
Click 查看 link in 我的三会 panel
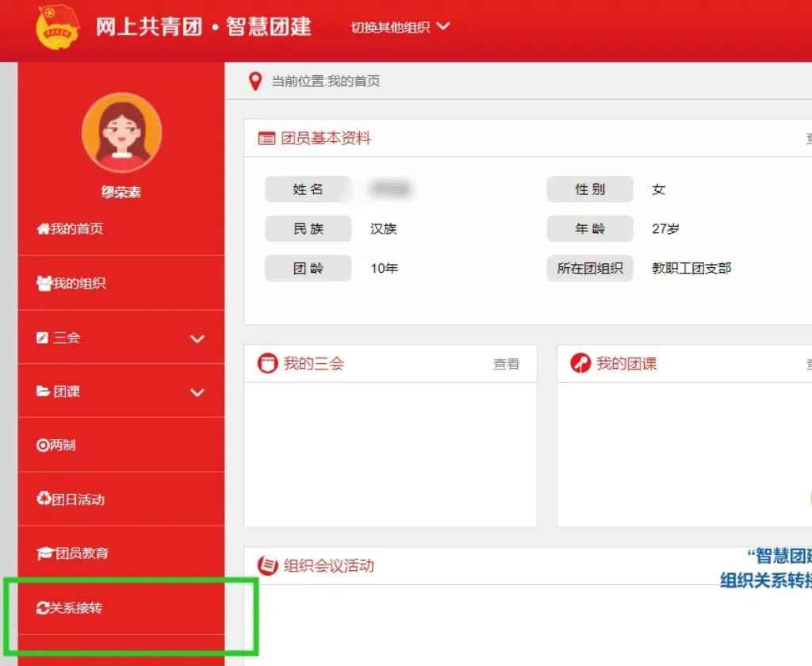coord(506,364)
